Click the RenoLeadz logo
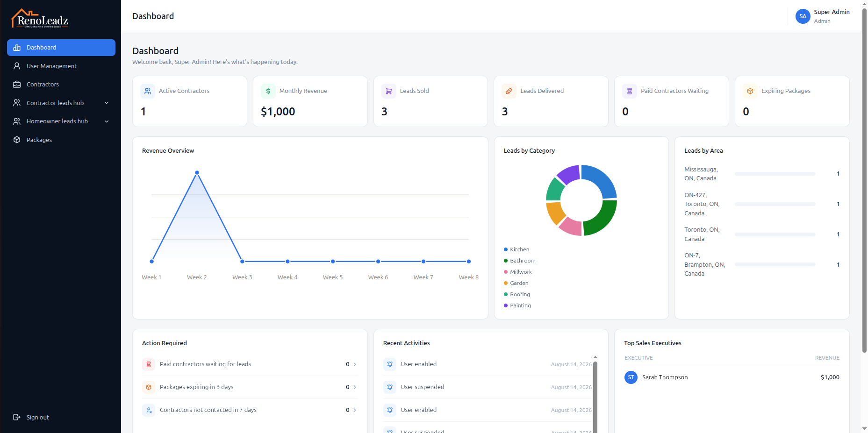The width and height of the screenshot is (868, 433). (x=40, y=19)
